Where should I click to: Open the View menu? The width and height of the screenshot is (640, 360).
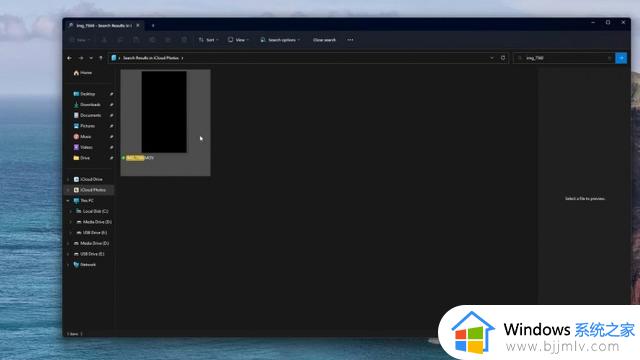click(x=238, y=40)
